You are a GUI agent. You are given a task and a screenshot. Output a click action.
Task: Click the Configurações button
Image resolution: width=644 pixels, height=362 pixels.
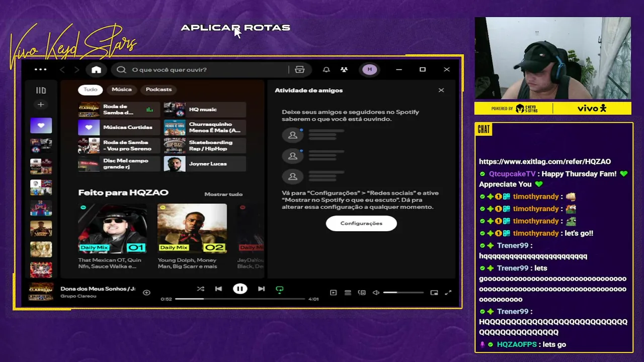coord(361,223)
